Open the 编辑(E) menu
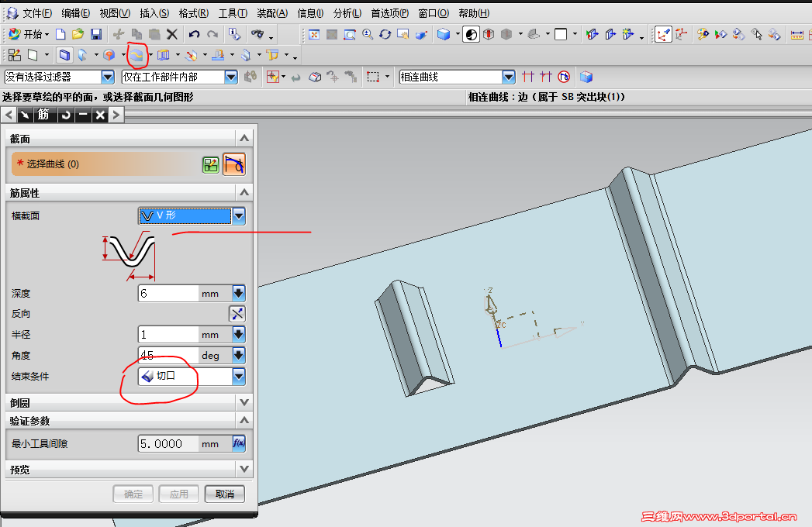 point(75,13)
